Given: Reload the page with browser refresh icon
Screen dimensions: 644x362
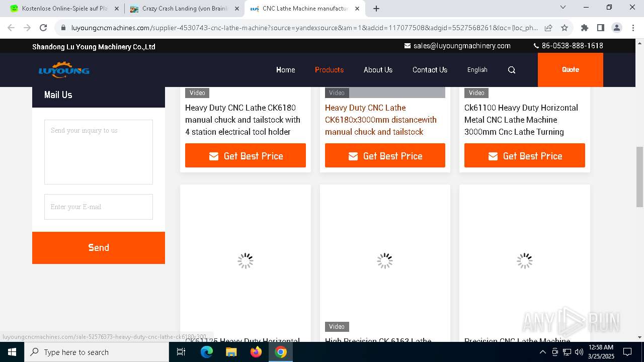Looking at the screenshot, I should (43, 28).
